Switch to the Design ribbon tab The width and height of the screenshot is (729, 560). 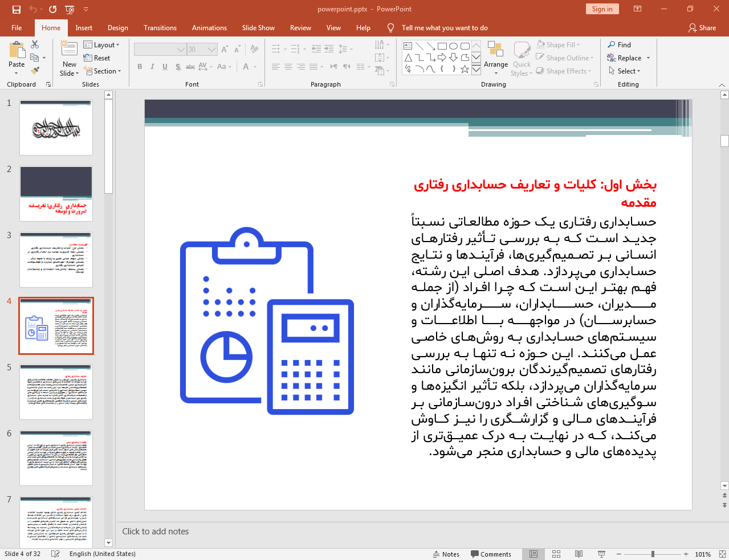[x=117, y=27]
